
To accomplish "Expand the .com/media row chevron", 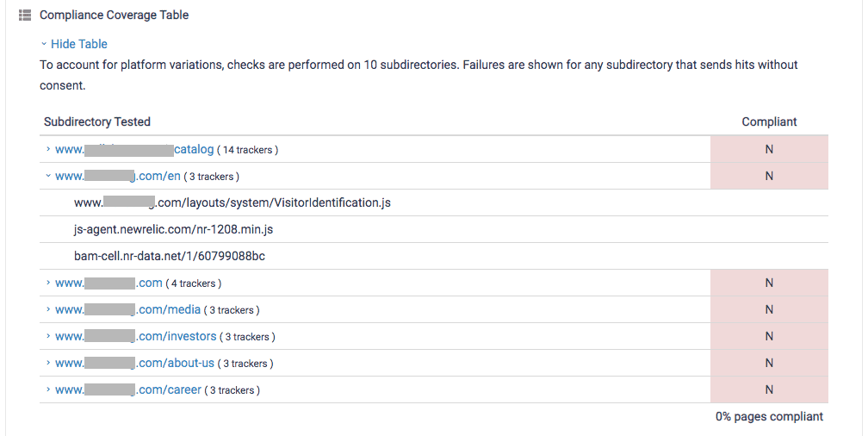I will [48, 309].
